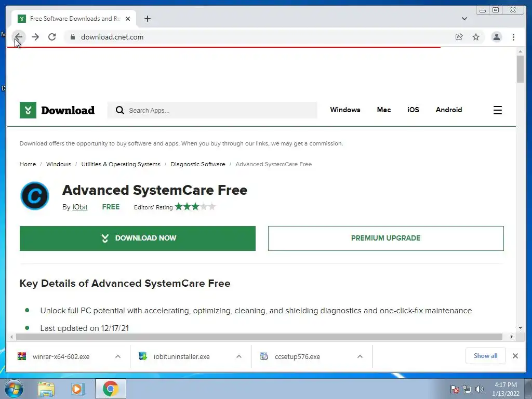Click iobituninstaller.exe file icon
Screen dimensions: 532x399
click(143, 356)
